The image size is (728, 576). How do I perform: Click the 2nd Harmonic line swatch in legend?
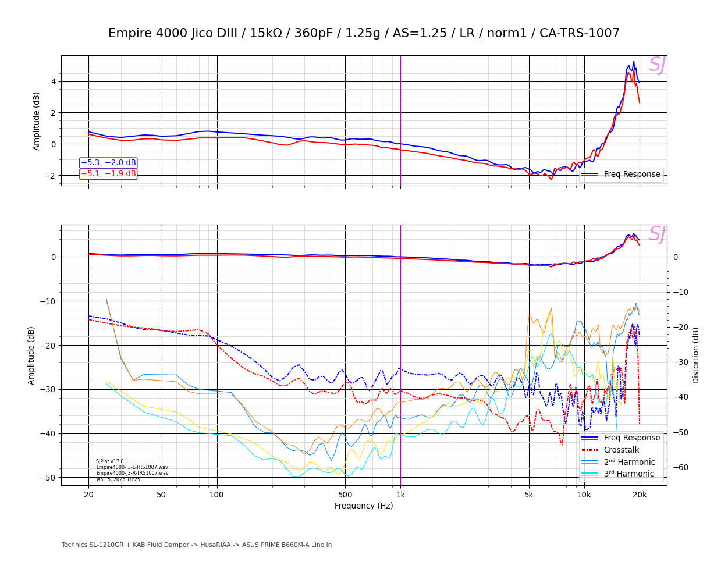(x=589, y=462)
